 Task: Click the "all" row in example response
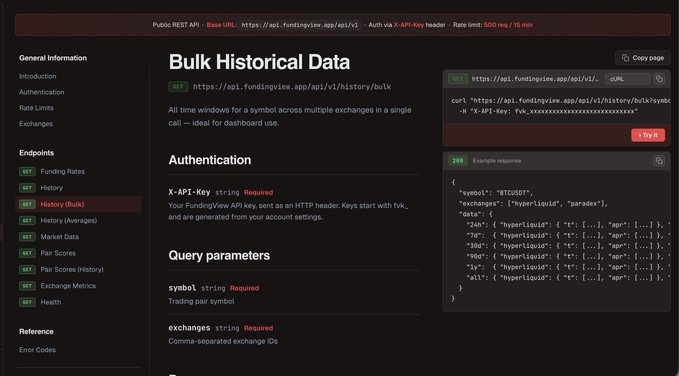point(568,278)
